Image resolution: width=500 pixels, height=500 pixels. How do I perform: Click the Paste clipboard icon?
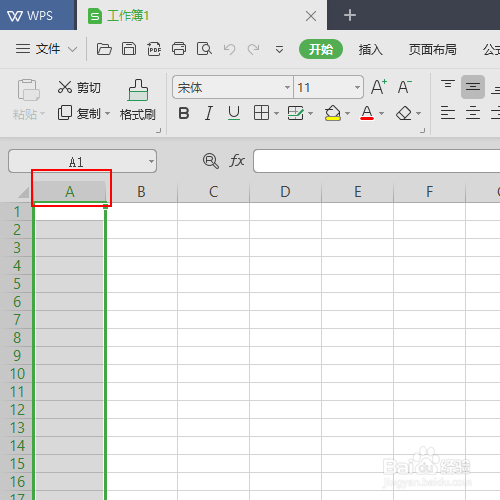29,90
